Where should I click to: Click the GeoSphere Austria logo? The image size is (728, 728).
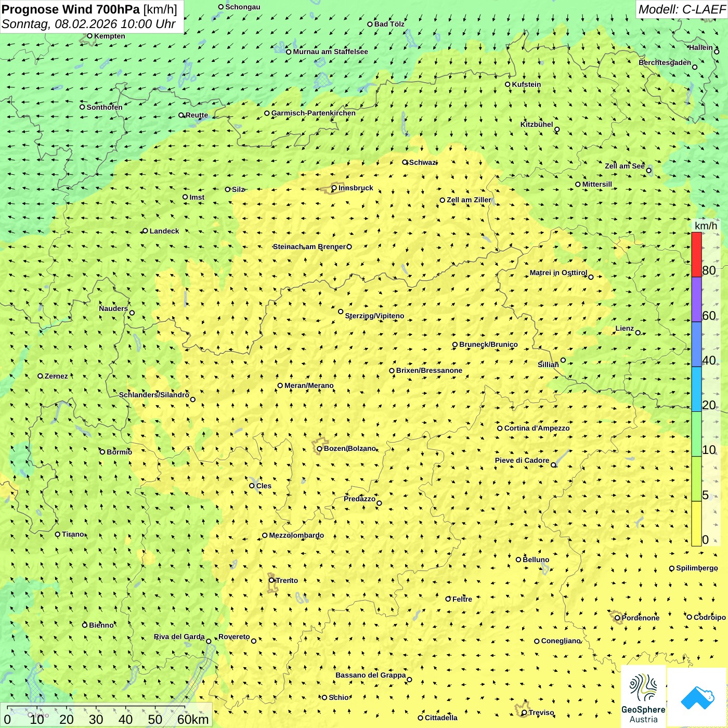(643, 697)
